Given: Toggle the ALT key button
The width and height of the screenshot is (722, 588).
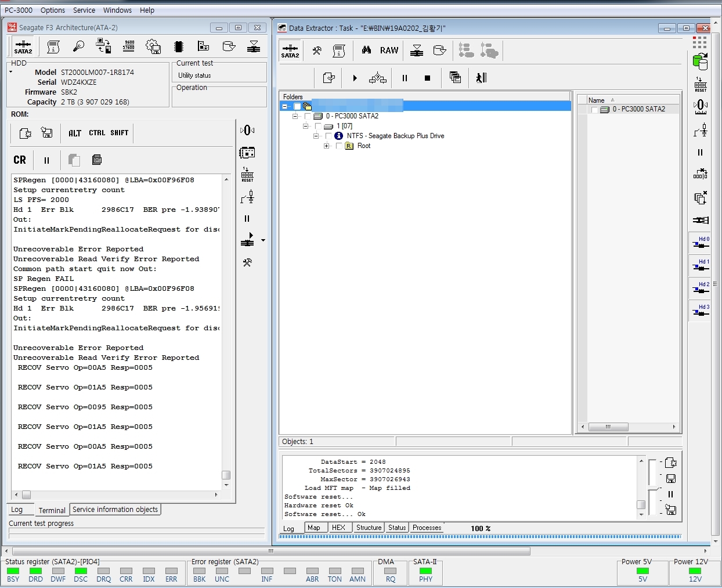Looking at the screenshot, I should tap(75, 133).
